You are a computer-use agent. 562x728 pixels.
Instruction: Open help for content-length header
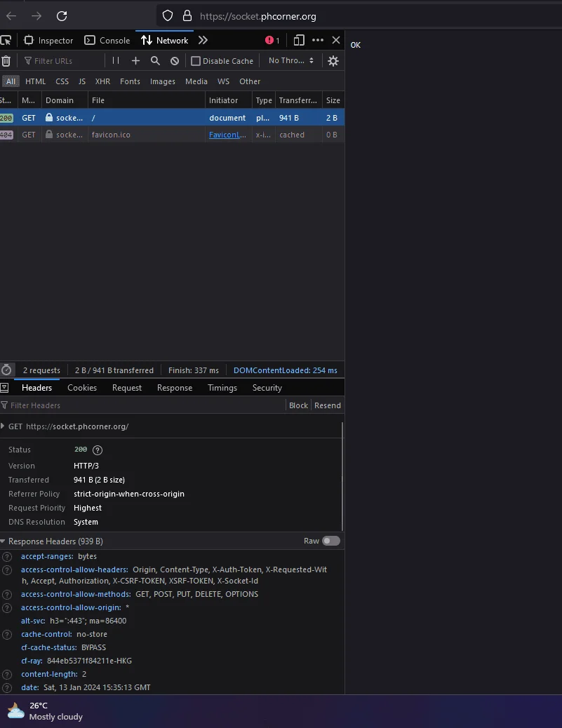(7, 674)
